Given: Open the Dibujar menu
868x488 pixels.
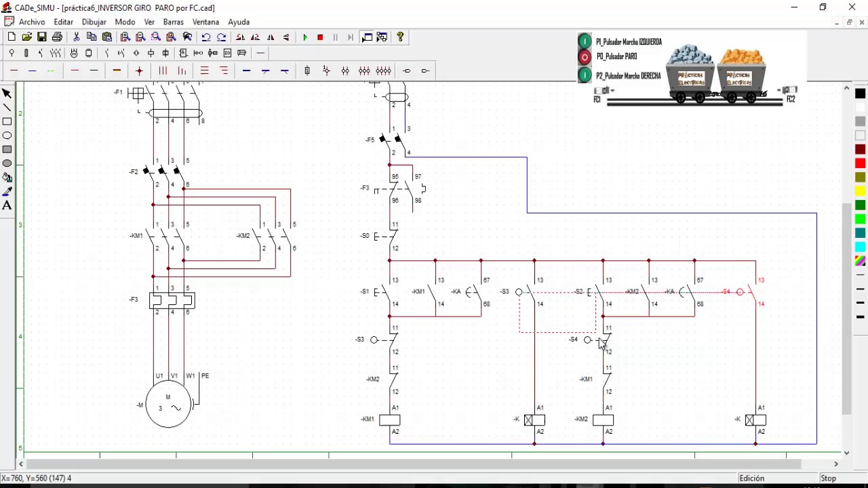Looking at the screenshot, I should pos(94,22).
